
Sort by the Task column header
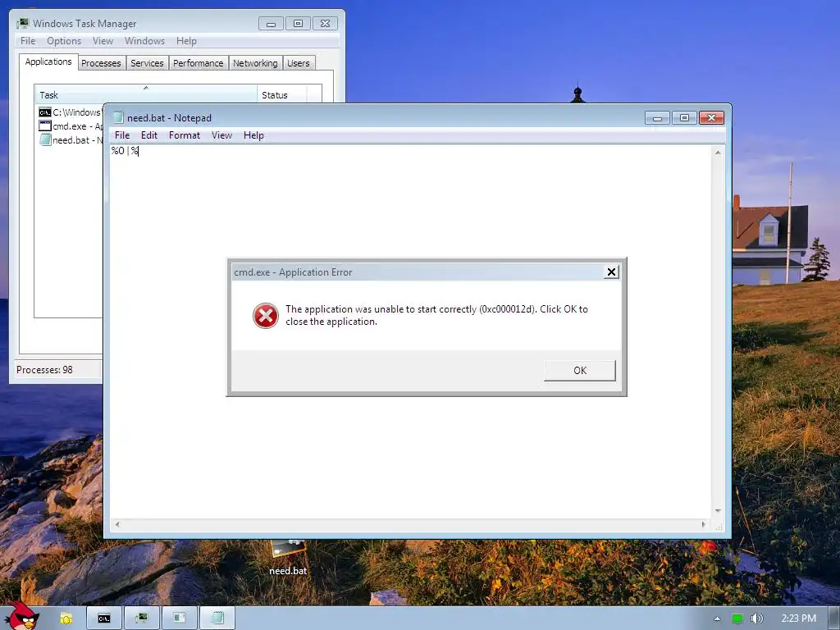tap(146, 95)
